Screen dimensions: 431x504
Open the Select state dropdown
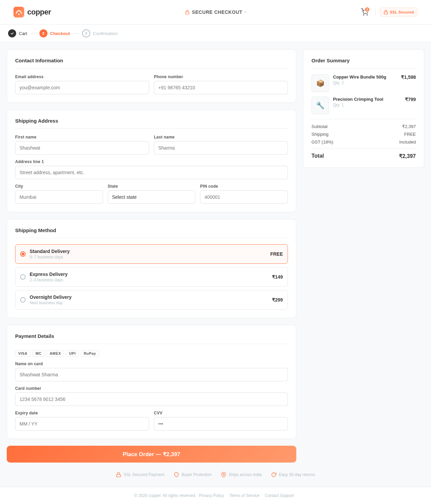point(152,197)
